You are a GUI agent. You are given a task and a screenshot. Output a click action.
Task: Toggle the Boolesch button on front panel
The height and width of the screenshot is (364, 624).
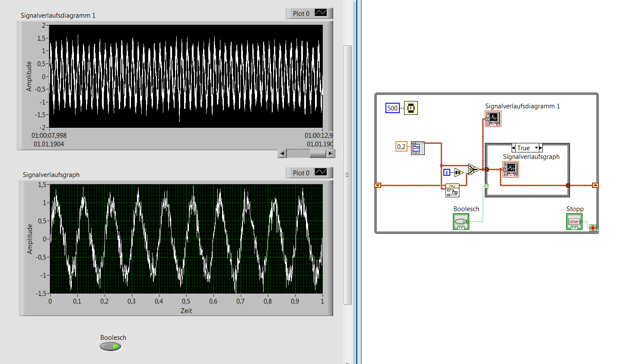[111, 346]
